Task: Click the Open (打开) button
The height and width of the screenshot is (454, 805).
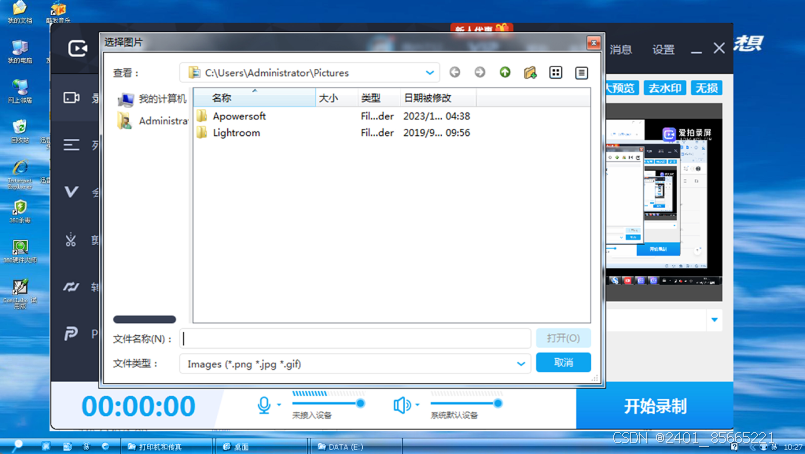Action: (563, 338)
